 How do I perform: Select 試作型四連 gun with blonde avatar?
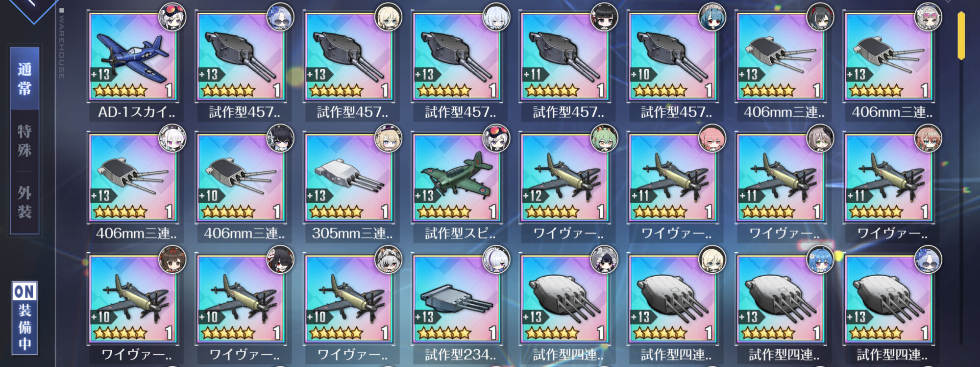point(672,299)
